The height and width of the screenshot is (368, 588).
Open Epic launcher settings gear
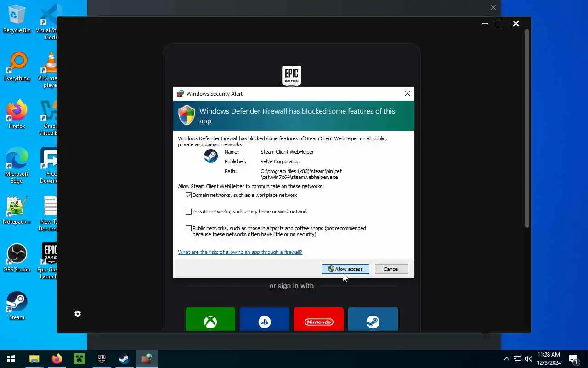pyautogui.click(x=78, y=314)
